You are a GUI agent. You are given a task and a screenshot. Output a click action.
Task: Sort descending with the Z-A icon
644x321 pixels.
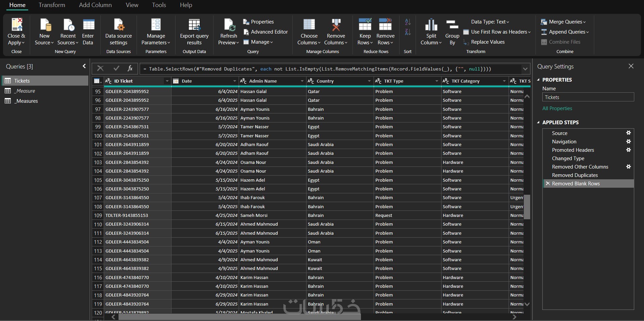[408, 32]
